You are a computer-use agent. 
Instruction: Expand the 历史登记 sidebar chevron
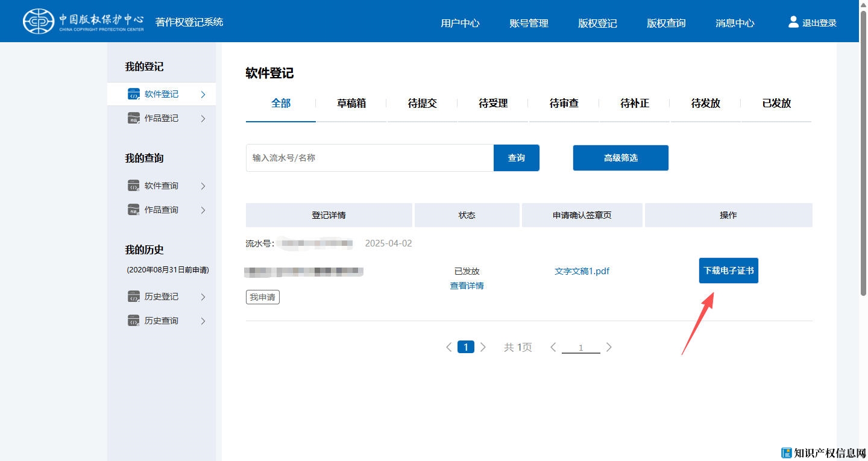203,297
